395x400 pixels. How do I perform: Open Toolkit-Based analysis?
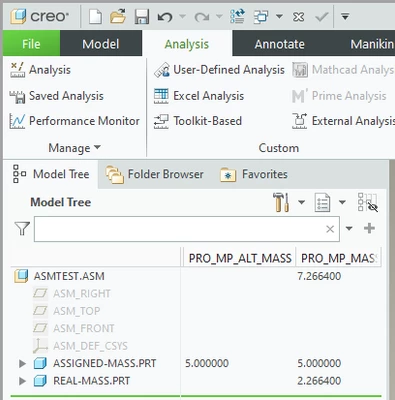tap(198, 121)
